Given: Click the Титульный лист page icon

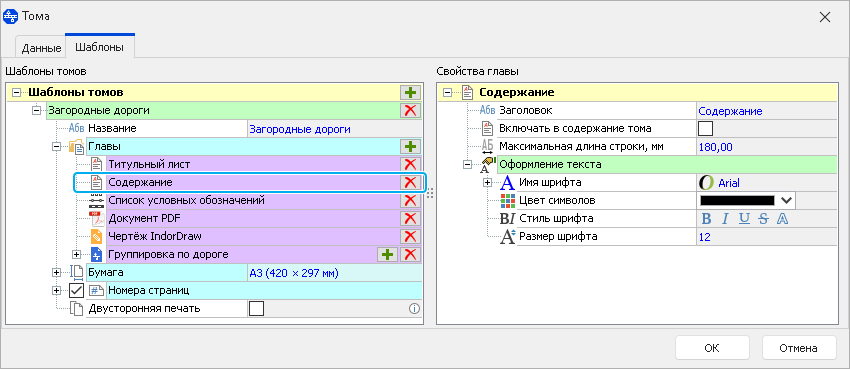Looking at the screenshot, I should (x=96, y=164).
